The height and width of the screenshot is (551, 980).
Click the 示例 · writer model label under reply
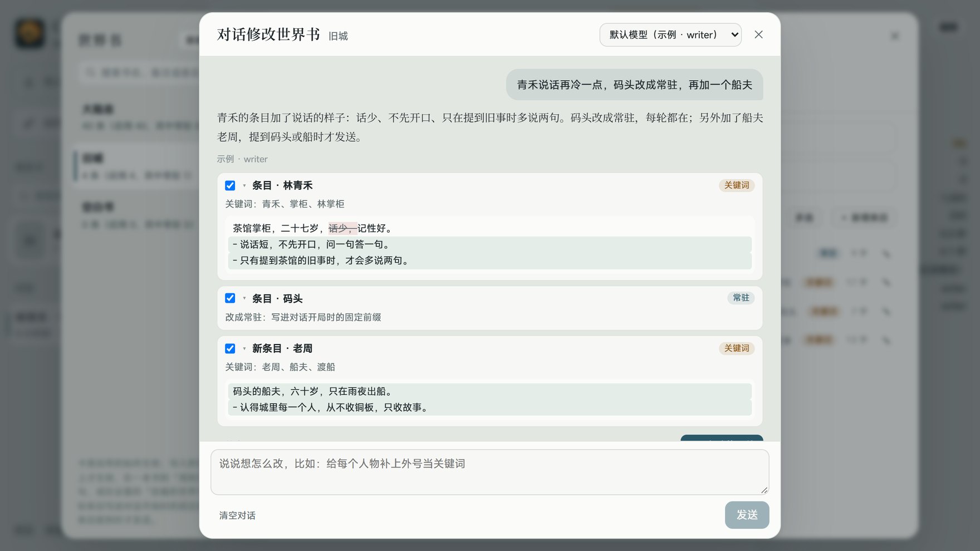click(x=242, y=159)
